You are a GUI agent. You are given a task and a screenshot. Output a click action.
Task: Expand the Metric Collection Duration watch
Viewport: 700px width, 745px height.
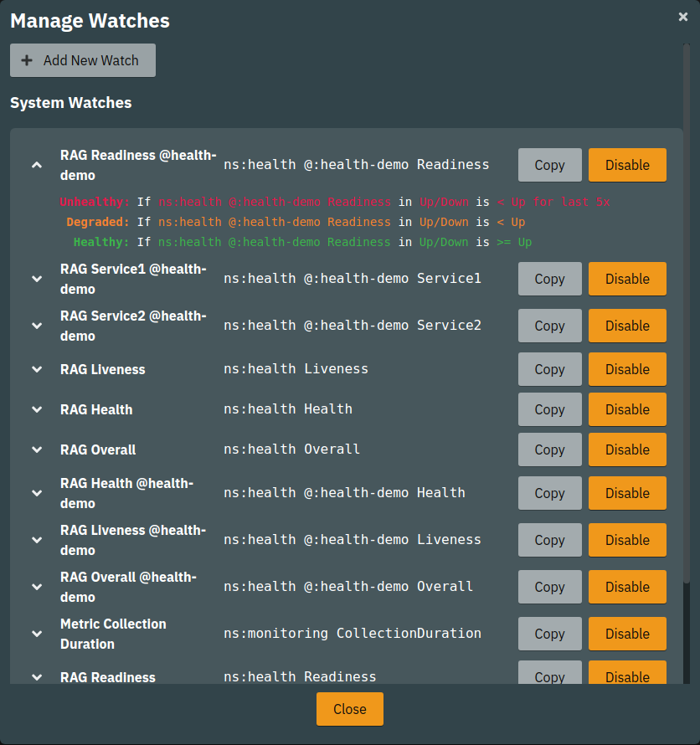click(36, 634)
